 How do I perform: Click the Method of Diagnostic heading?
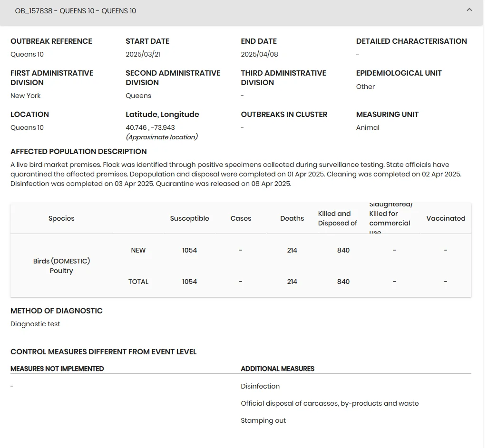56,311
